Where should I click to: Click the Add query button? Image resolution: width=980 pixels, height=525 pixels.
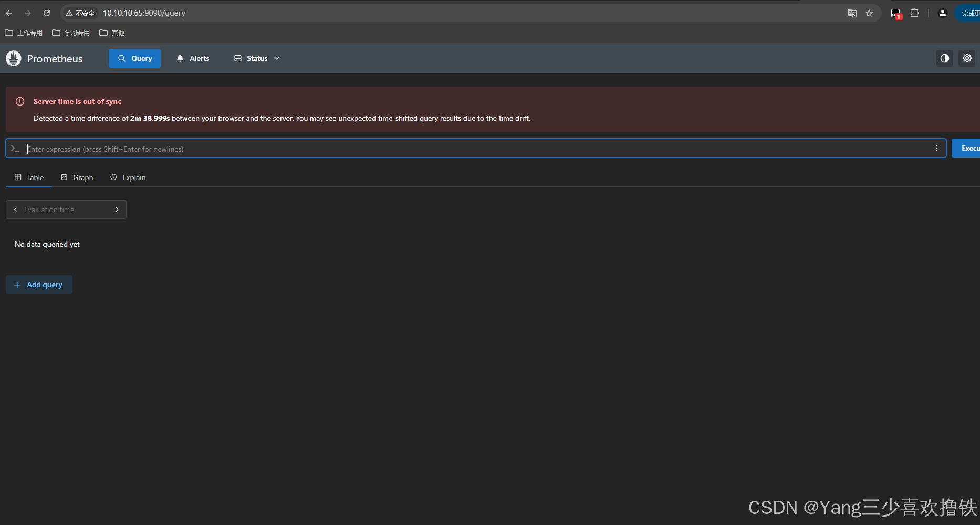[x=39, y=285]
